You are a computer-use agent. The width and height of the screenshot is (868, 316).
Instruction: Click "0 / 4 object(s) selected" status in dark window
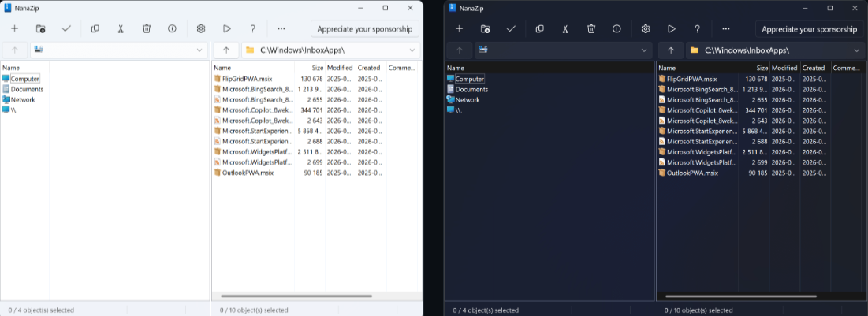486,310
